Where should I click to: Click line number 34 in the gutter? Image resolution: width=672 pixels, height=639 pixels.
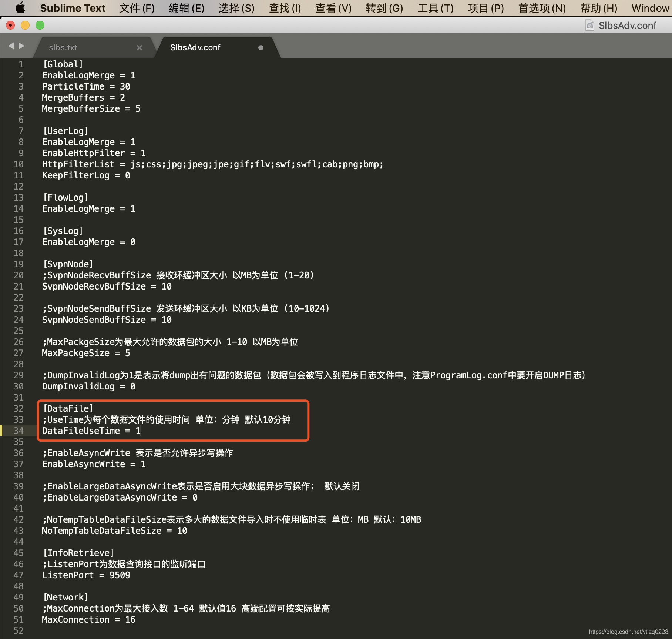click(x=19, y=431)
